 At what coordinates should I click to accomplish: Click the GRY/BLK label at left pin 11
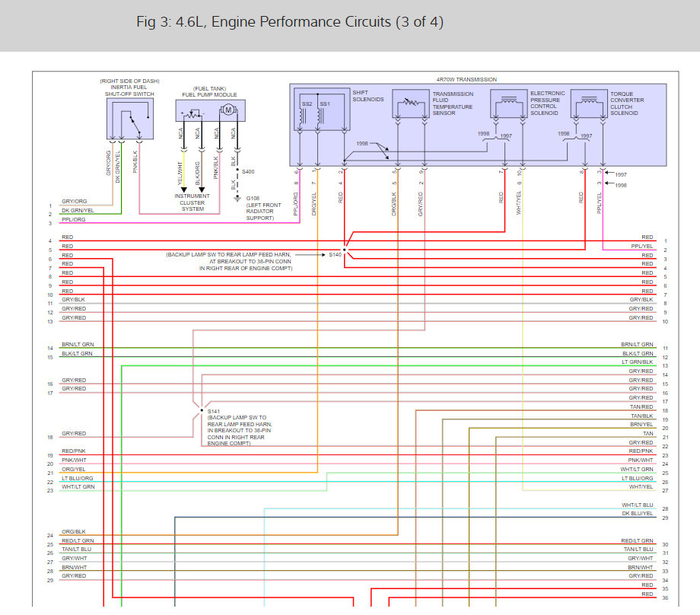coord(73,300)
